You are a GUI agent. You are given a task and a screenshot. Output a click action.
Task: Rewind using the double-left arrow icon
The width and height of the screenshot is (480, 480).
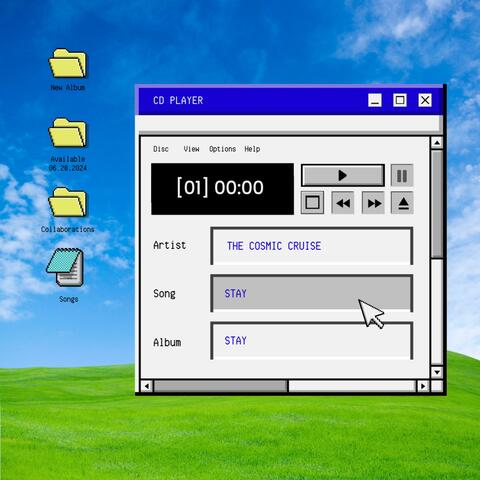pos(343,203)
